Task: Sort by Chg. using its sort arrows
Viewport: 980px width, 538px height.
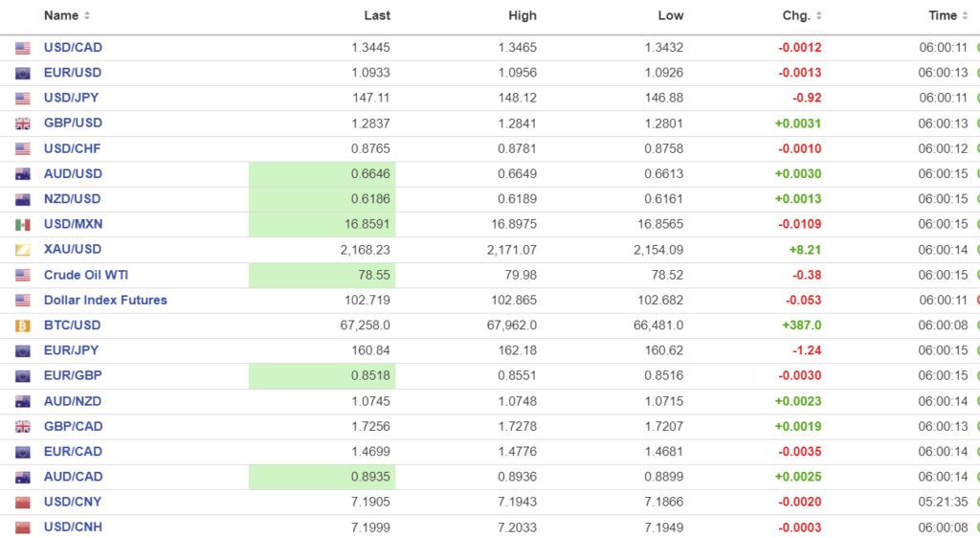Action: 818,16
